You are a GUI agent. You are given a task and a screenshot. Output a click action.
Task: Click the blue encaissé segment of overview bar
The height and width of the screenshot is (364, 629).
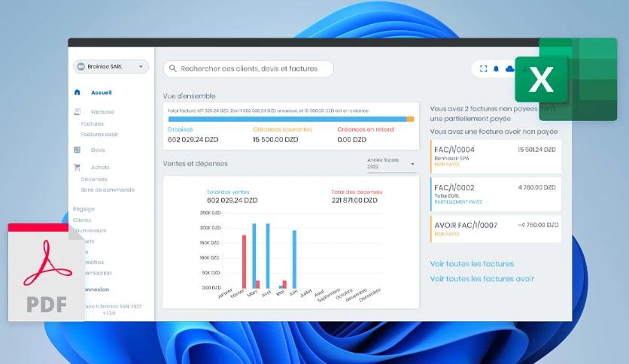pos(287,119)
